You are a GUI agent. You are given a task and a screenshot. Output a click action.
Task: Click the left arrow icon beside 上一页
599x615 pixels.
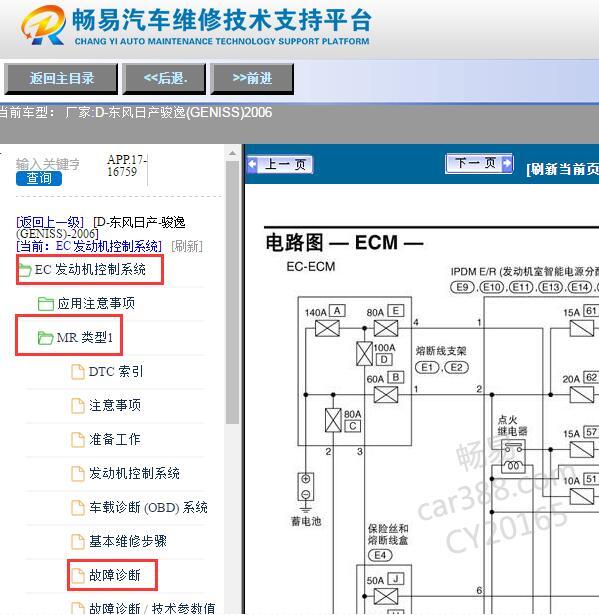click(252, 164)
